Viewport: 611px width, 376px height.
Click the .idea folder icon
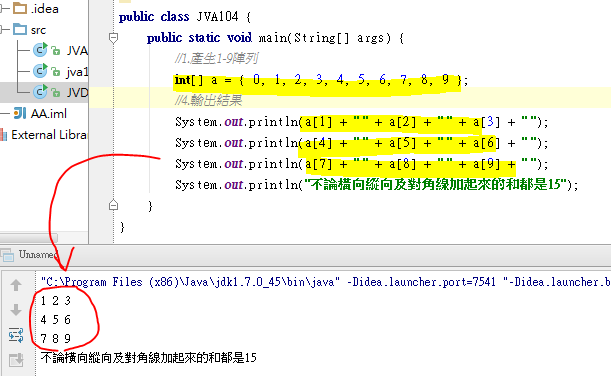click(x=19, y=8)
